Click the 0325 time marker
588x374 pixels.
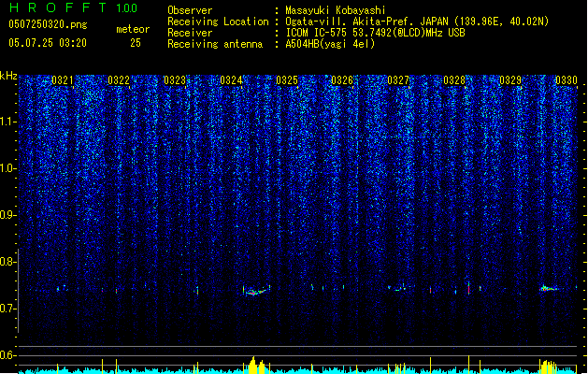tap(287, 80)
